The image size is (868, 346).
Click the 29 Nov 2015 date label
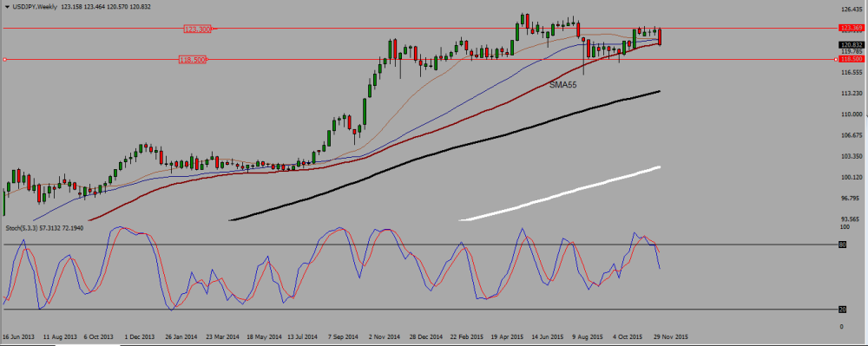[670, 336]
